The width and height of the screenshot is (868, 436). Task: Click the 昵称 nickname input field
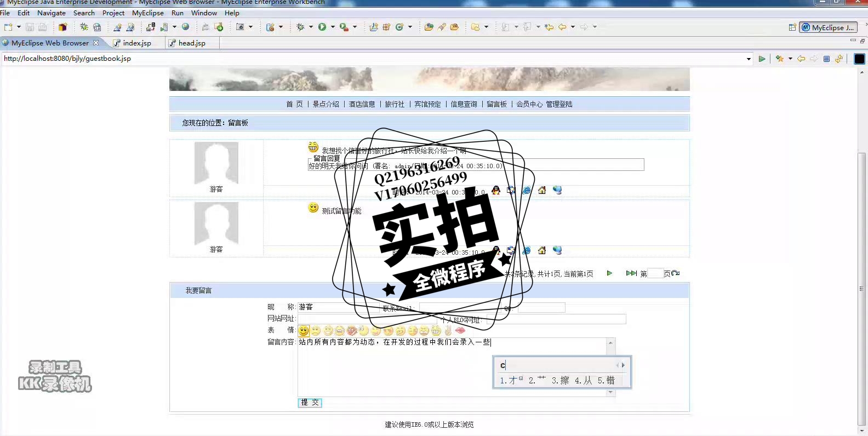coord(339,307)
